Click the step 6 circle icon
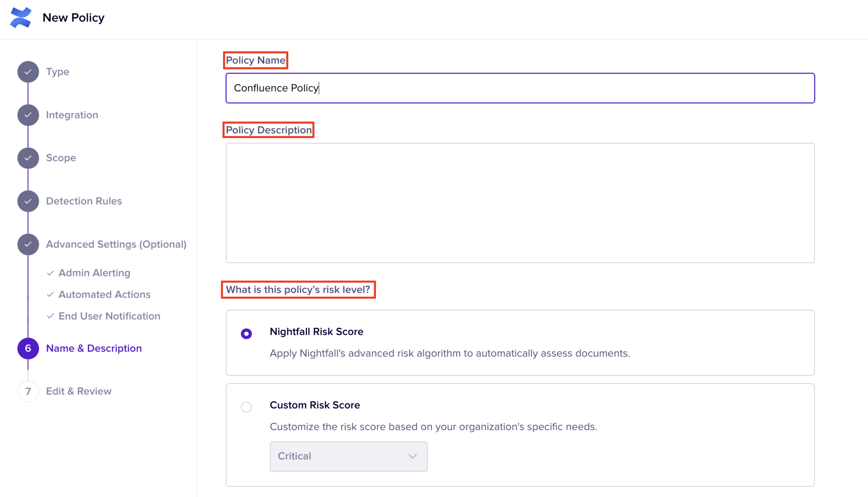This screenshot has width=868, height=497. [x=28, y=348]
